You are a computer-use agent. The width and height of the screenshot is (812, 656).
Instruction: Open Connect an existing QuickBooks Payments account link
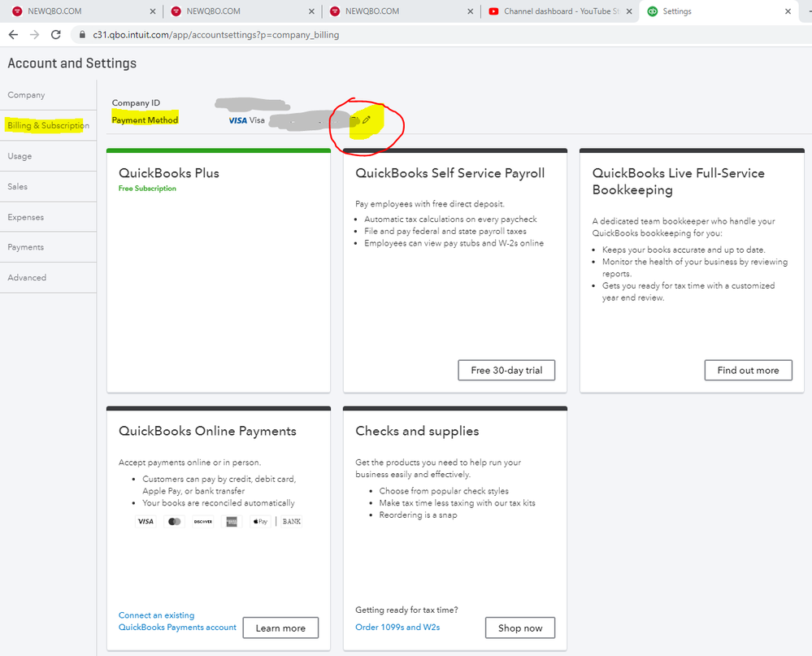pyautogui.click(x=177, y=621)
